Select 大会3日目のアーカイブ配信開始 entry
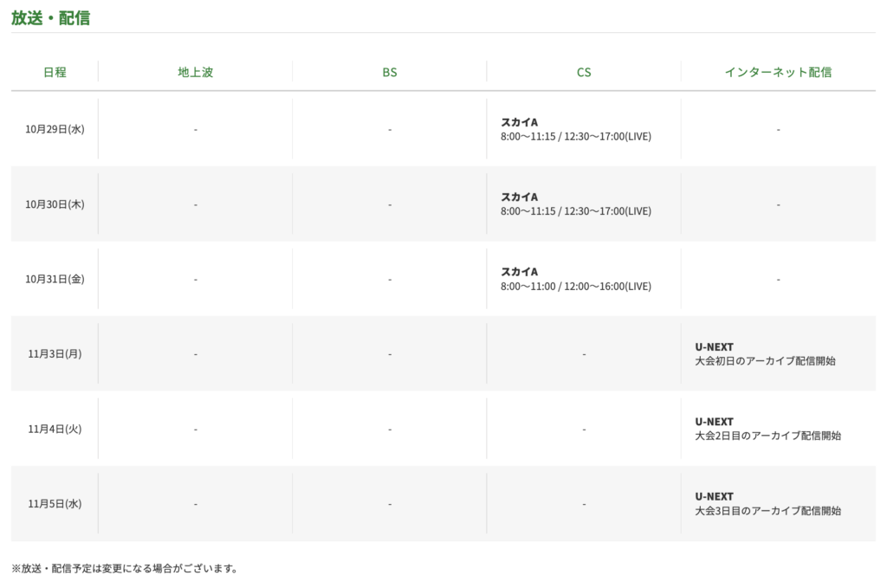The width and height of the screenshot is (887, 588). pos(767,511)
